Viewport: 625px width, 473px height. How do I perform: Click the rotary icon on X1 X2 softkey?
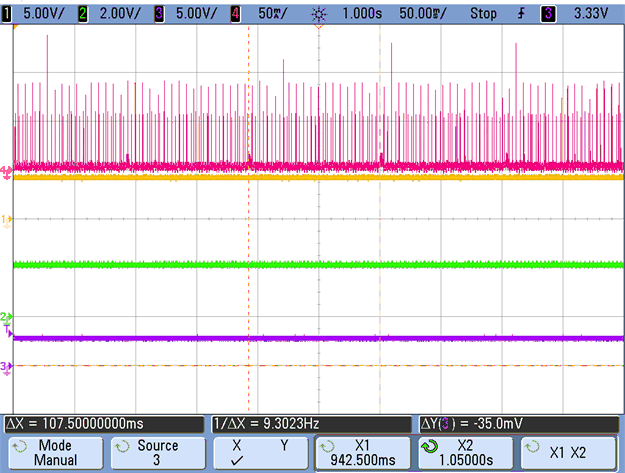click(x=532, y=446)
